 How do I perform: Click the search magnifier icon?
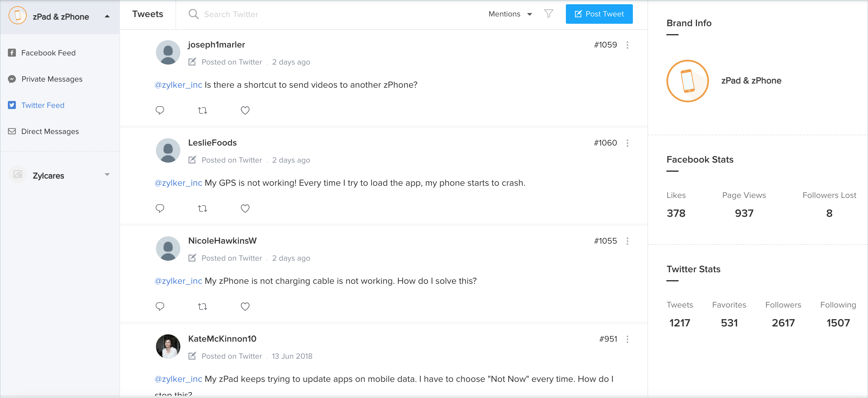[x=193, y=14]
